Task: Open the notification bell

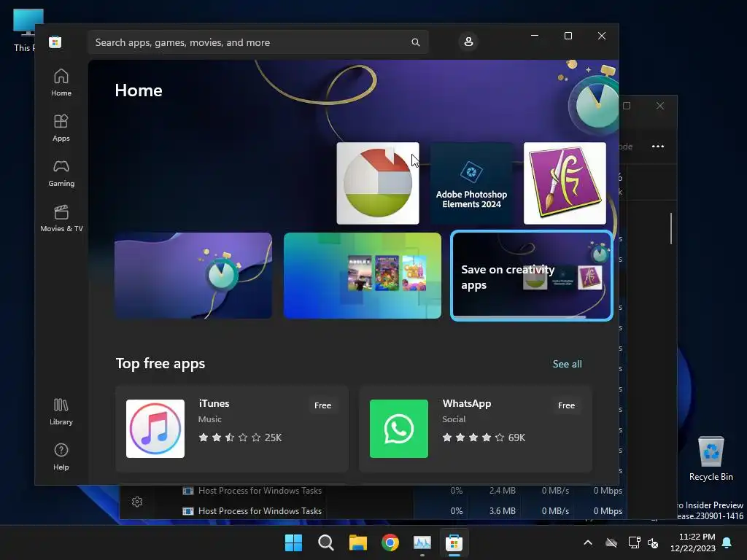Action: point(727,542)
